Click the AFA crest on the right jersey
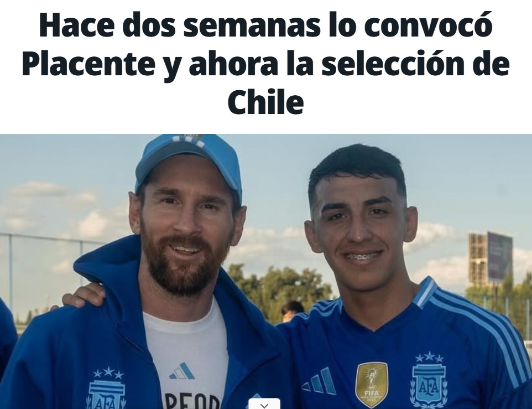The height and width of the screenshot is (409, 532). pyautogui.click(x=429, y=385)
